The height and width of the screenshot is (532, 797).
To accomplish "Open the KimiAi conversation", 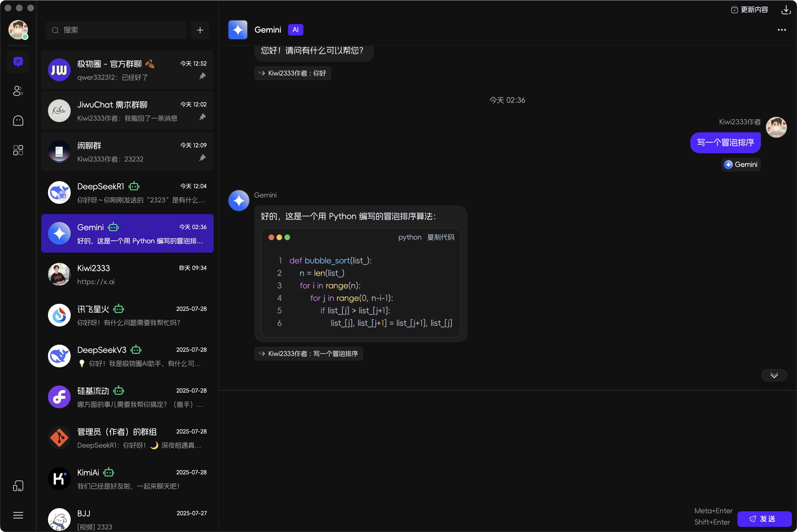I will coord(127,479).
